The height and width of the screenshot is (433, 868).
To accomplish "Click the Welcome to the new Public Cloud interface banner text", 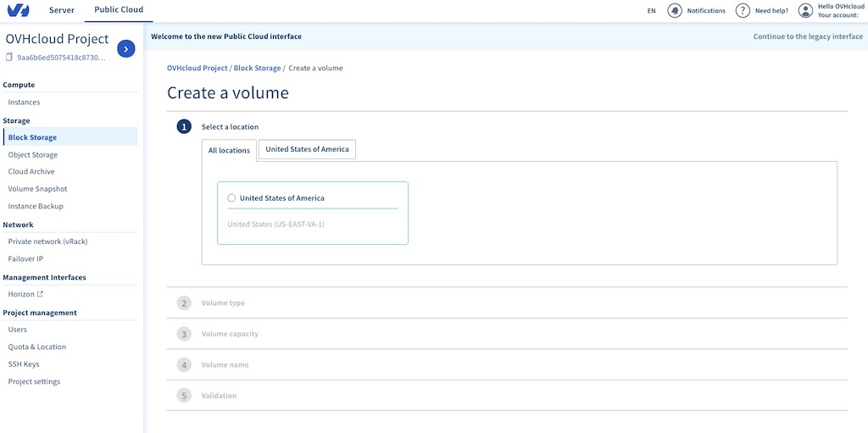I will 225,36.
